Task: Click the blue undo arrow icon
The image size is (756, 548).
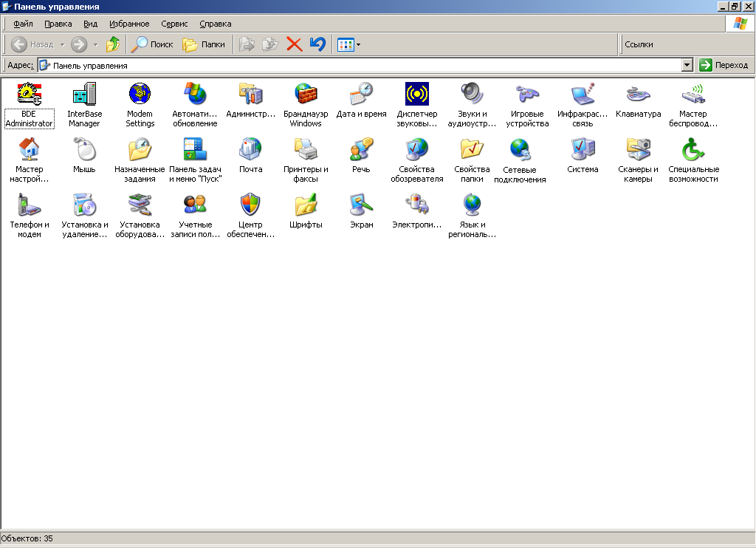Action: [x=317, y=44]
